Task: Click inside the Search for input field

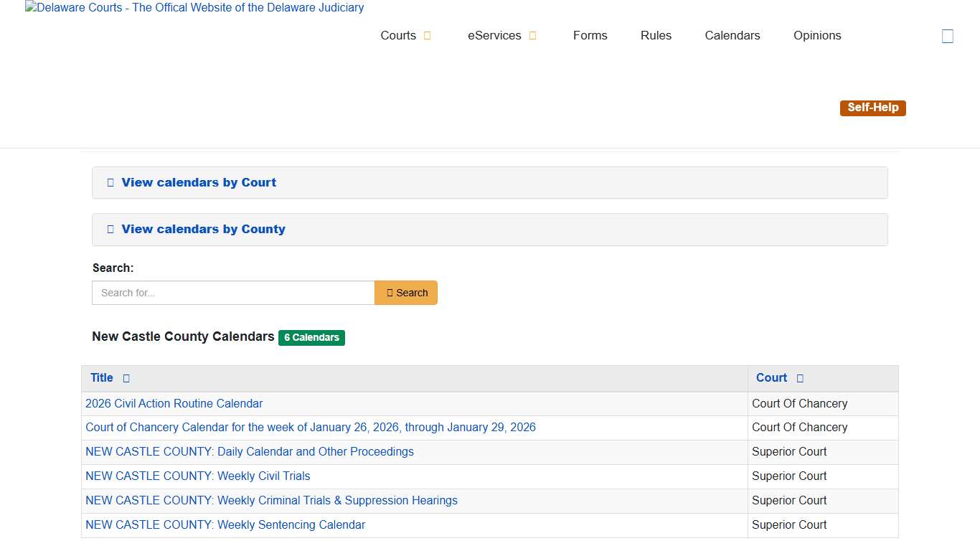Action: coord(232,293)
